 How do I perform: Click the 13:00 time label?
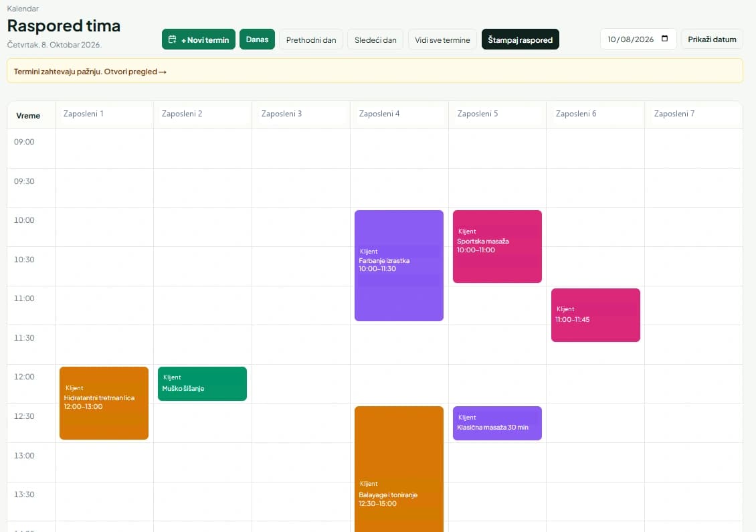pyautogui.click(x=24, y=455)
